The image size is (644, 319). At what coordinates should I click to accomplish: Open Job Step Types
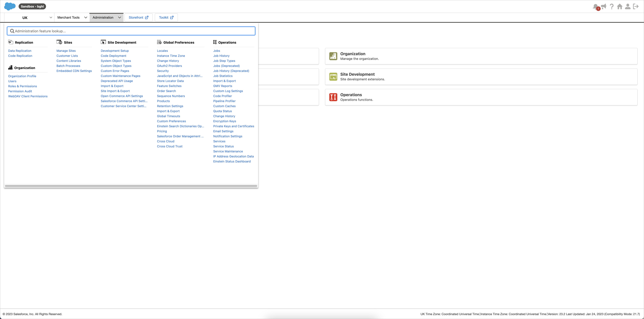click(x=224, y=61)
